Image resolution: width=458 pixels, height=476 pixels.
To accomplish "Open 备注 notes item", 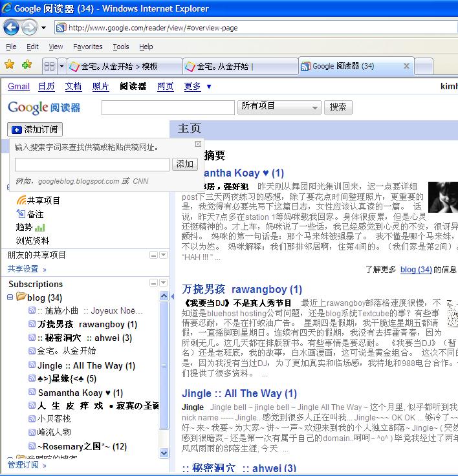I will (x=30, y=214).
